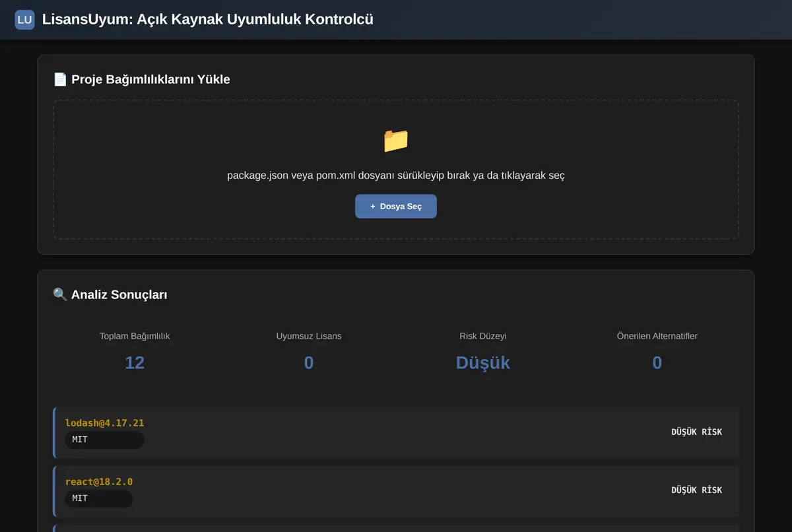Select the react@18.2.0 package name
792x532 pixels.
point(99,482)
